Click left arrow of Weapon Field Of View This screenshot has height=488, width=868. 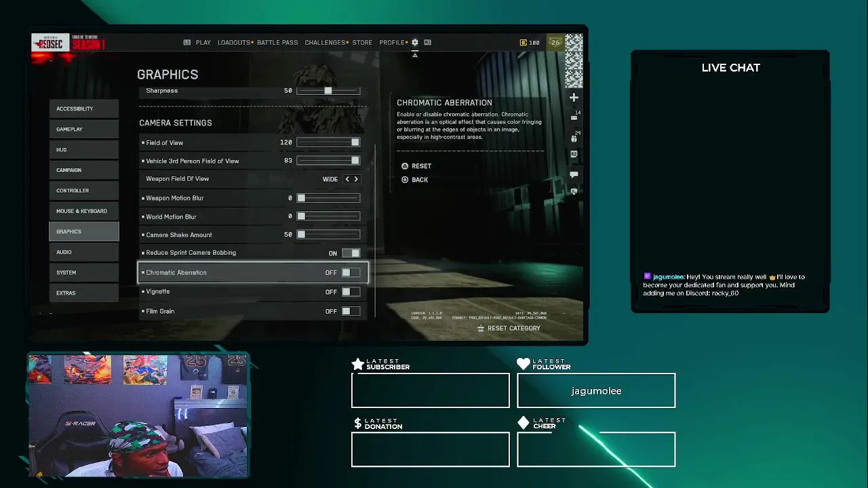click(x=347, y=179)
